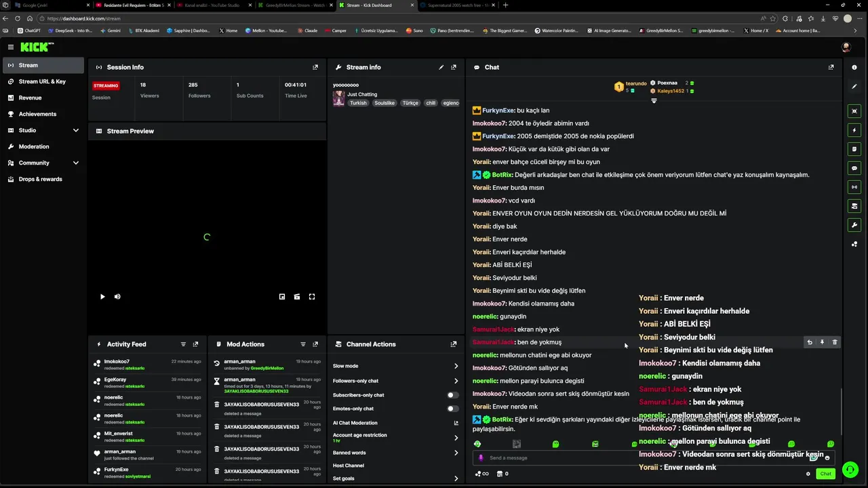
Task: Edit stream info with pencil icon
Action: [x=441, y=67]
